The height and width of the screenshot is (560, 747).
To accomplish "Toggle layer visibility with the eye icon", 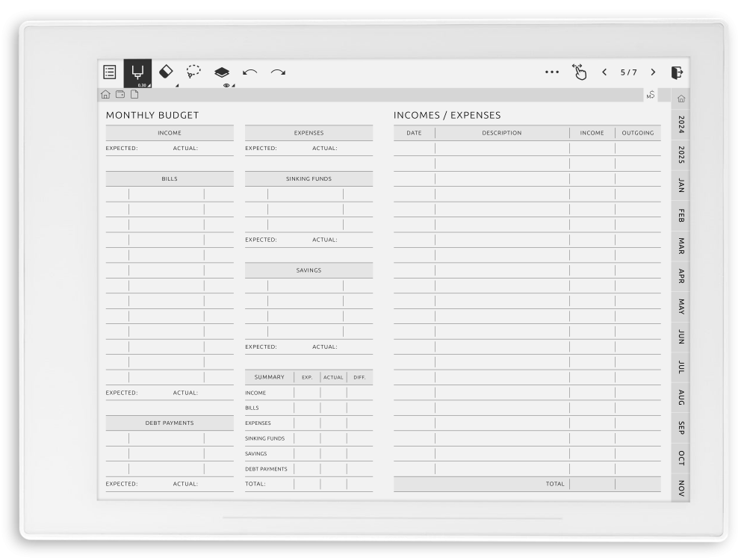I will (x=226, y=86).
